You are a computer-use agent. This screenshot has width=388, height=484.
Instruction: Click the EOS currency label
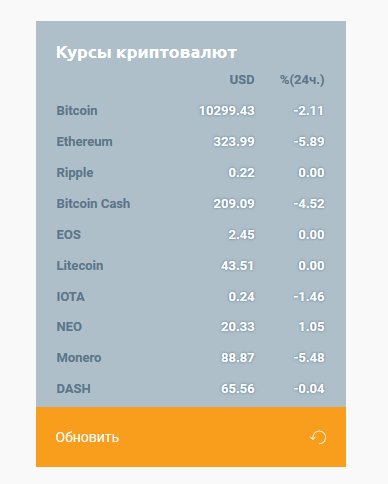(x=69, y=235)
